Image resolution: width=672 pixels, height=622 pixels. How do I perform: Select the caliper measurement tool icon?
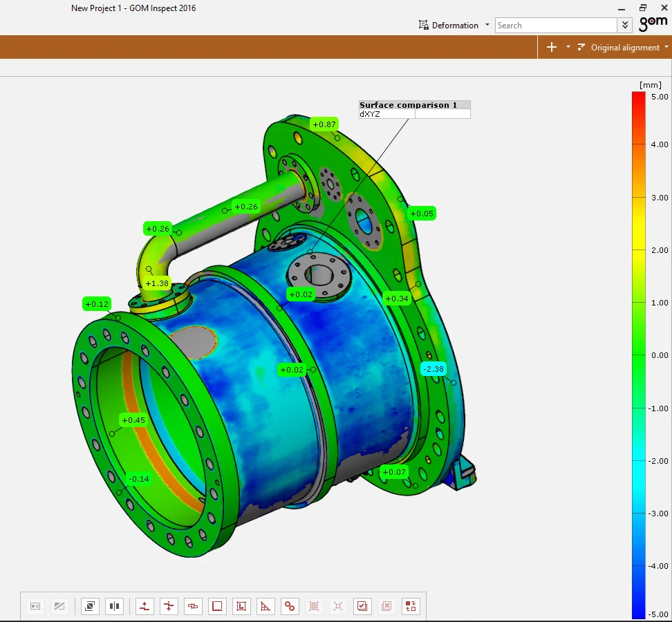(193, 606)
